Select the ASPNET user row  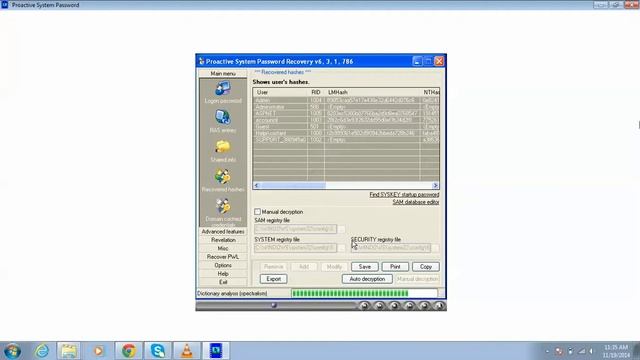pyautogui.click(x=346, y=113)
